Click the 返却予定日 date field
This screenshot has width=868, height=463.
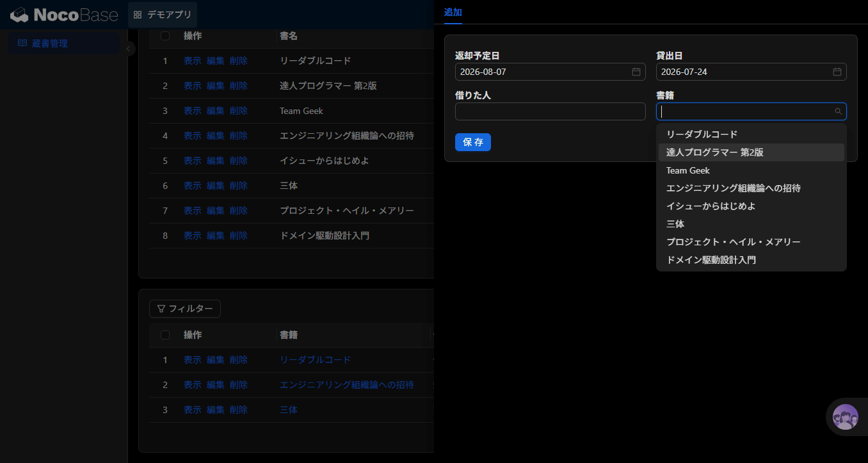[x=551, y=72]
